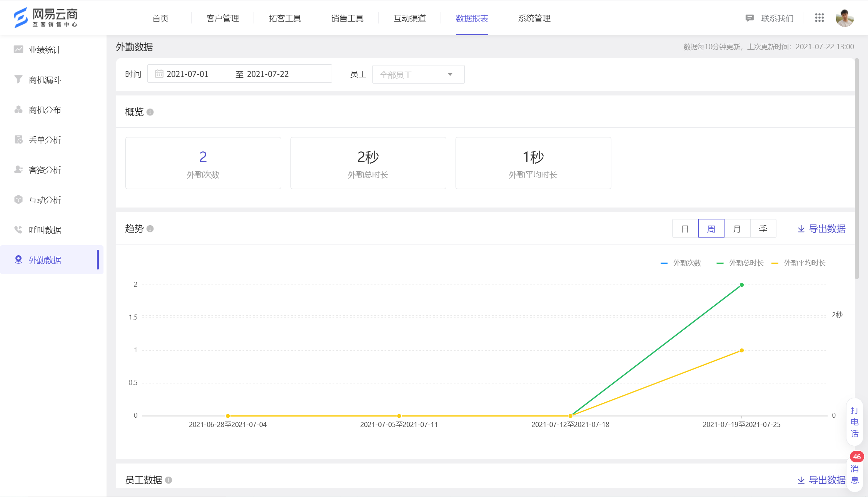Image resolution: width=868 pixels, height=497 pixels.
Task: Open the 全部员工 employee dropdown
Action: tap(418, 74)
